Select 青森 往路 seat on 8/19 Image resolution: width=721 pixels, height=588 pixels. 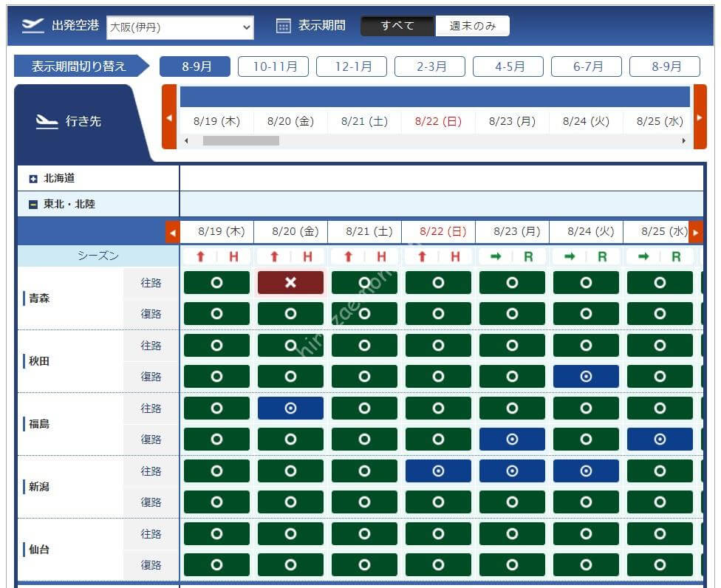(x=216, y=282)
